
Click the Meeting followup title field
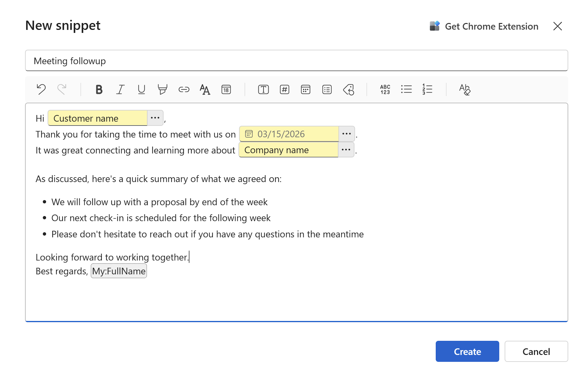point(296,60)
